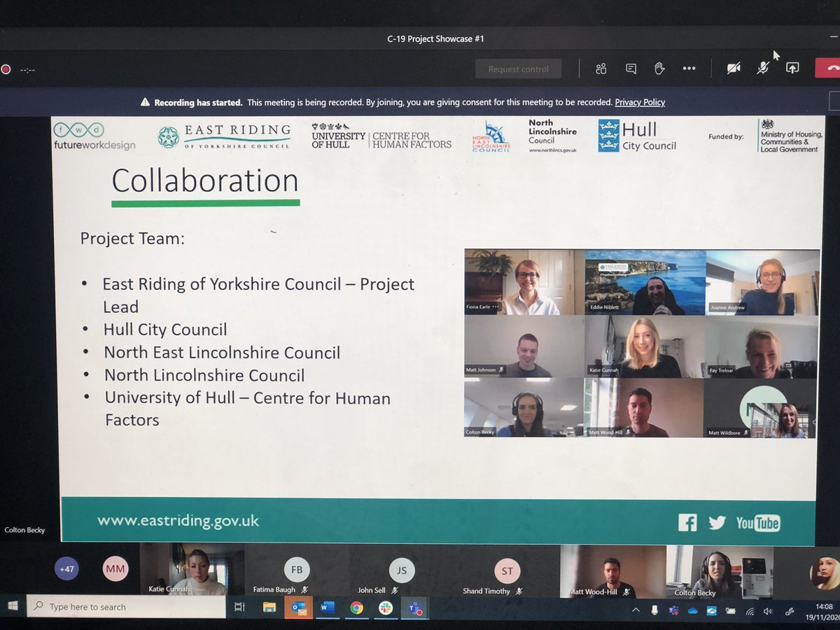840x630 pixels.
Task: Open the share content tray
Action: coord(792,68)
